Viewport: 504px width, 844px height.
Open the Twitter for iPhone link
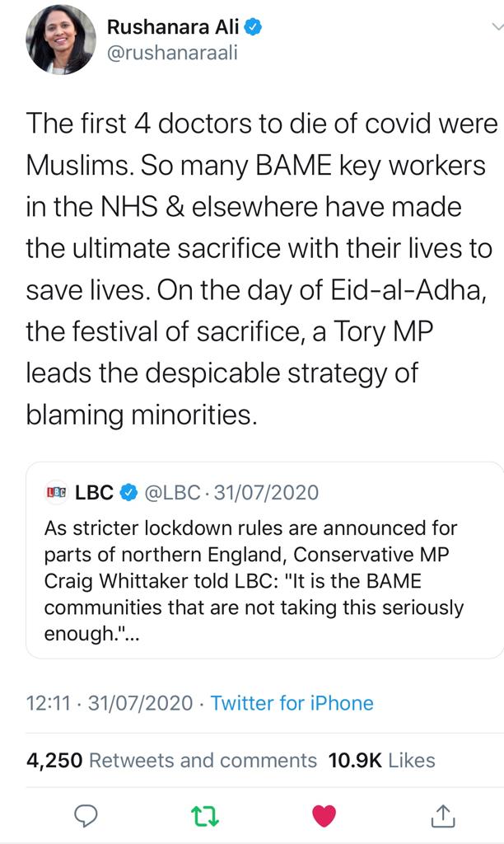click(292, 703)
